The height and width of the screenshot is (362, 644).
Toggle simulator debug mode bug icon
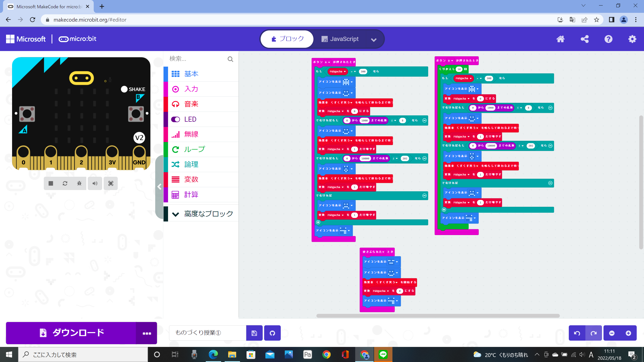[79, 183]
